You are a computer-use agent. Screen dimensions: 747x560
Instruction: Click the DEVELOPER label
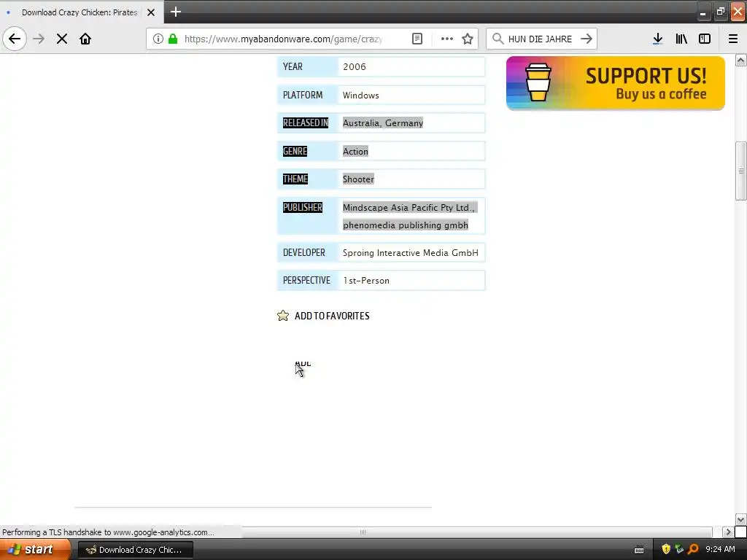(304, 253)
